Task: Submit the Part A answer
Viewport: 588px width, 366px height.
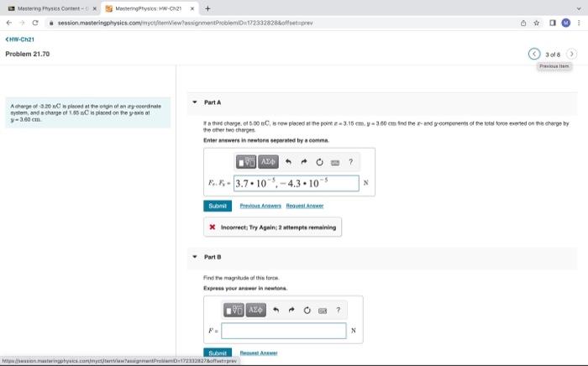Action: 218,206
